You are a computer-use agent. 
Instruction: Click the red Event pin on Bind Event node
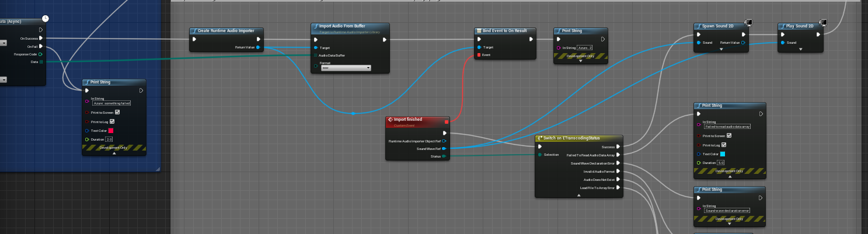479,55
